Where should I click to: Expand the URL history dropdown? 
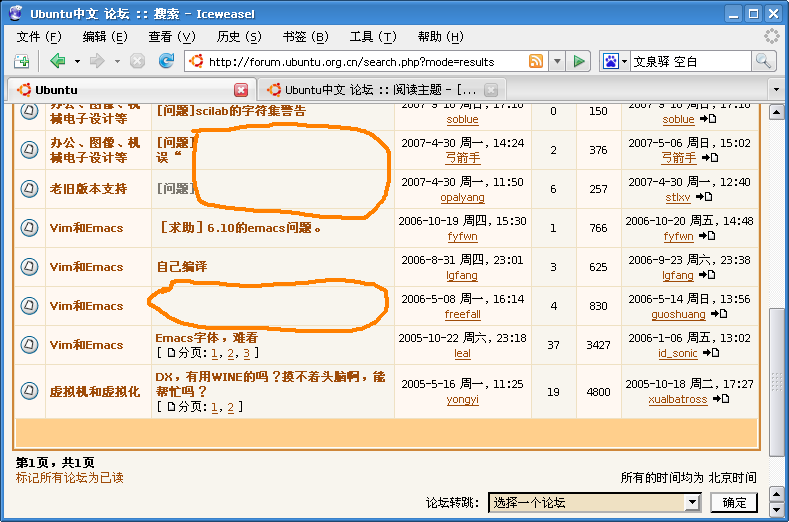tap(557, 62)
